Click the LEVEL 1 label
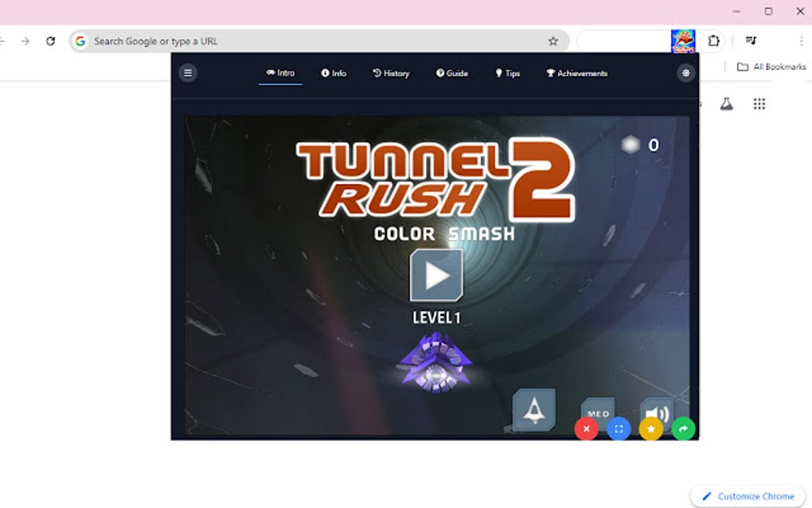Viewport: 812px width, 508px height. point(436,318)
